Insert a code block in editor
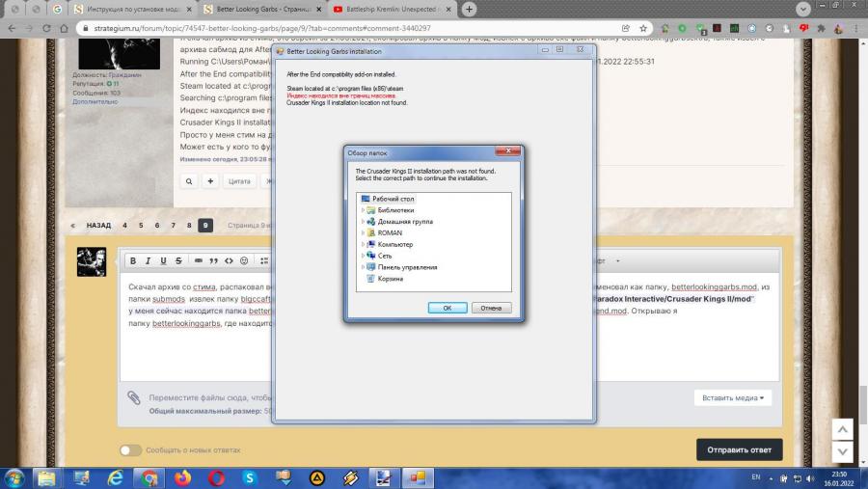The height and width of the screenshot is (489, 868). [229, 260]
